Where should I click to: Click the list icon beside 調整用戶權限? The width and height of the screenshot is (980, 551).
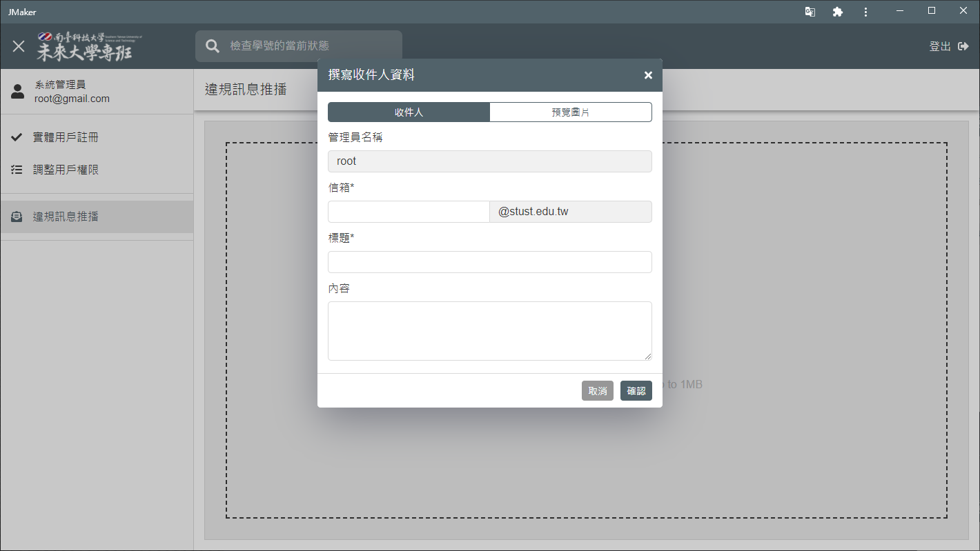pyautogui.click(x=17, y=170)
